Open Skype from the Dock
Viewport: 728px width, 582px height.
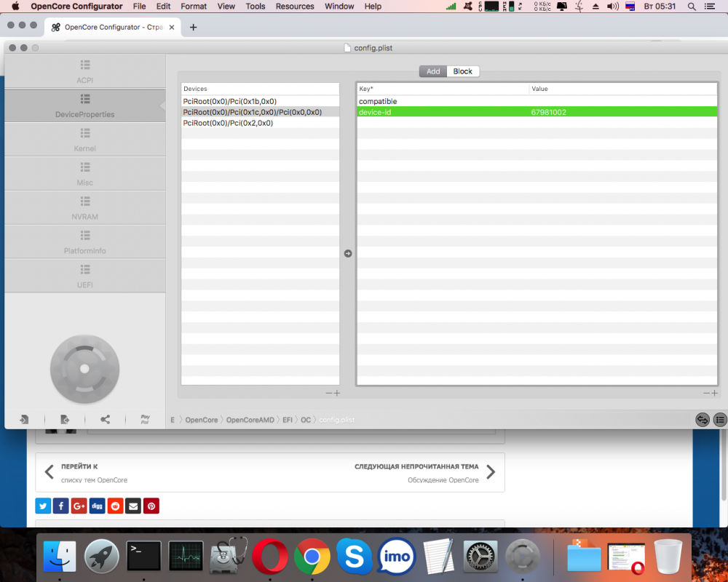pos(355,556)
